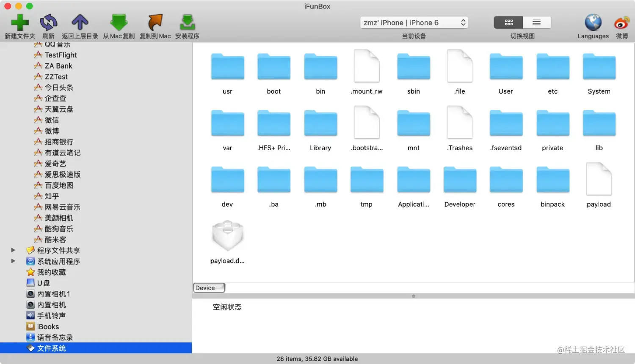Select the cores folder
Screen dimensions: 635x364
tap(506, 180)
